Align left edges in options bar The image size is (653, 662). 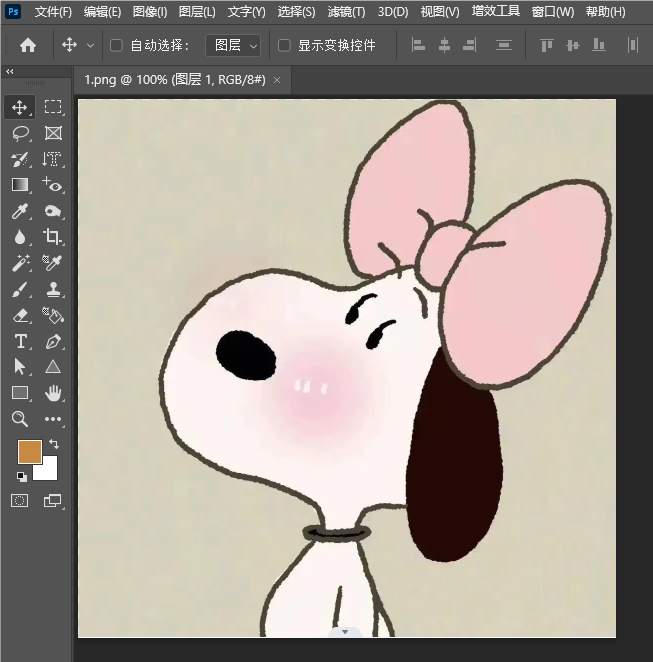(418, 45)
